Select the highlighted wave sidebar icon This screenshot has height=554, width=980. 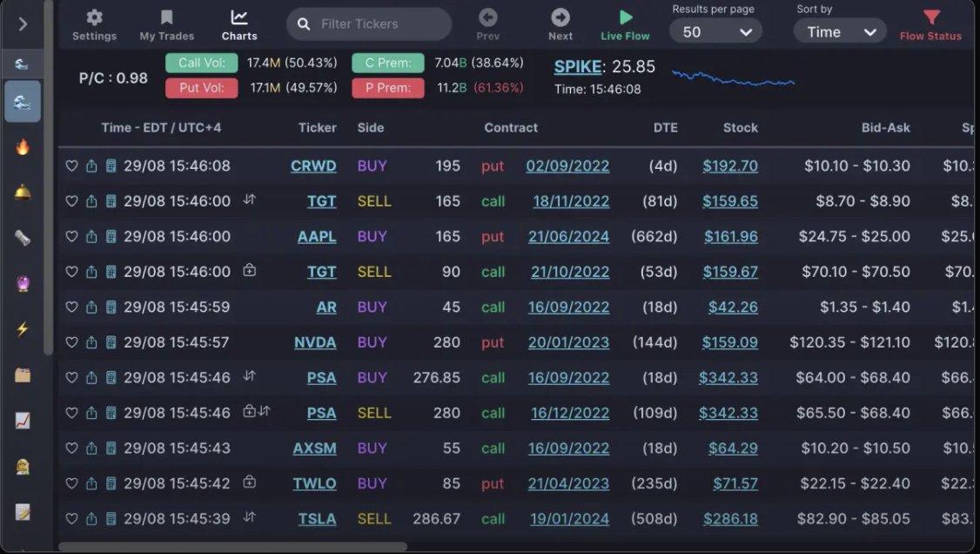click(x=23, y=101)
